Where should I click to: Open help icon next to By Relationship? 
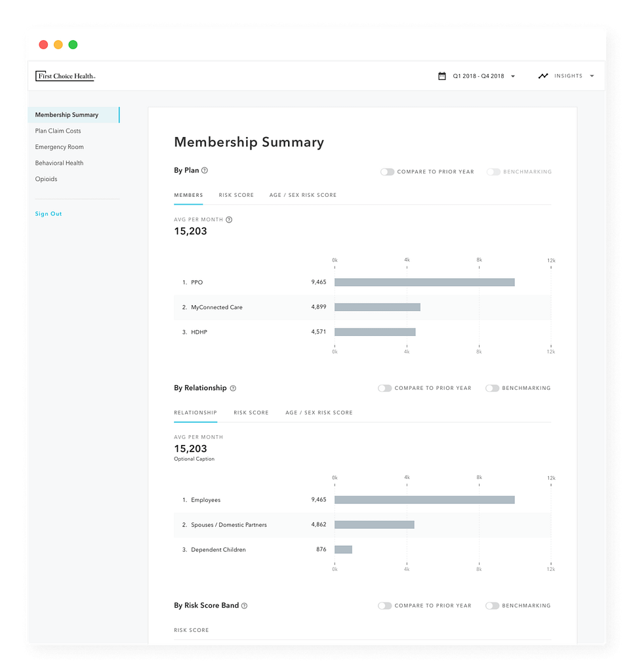coord(233,388)
